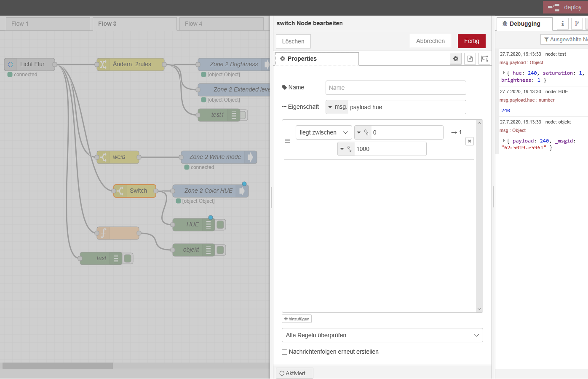588x379 pixels.
Task: Edit the lower bound value 0
Action: pos(407,132)
